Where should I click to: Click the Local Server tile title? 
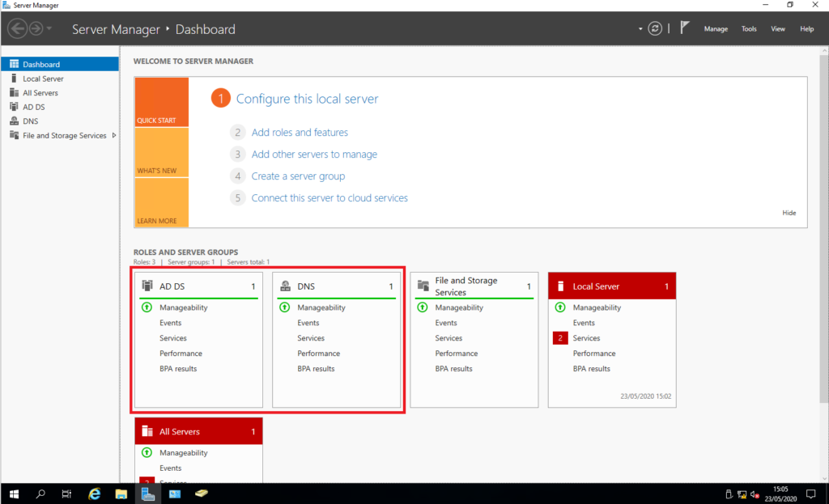click(x=596, y=286)
